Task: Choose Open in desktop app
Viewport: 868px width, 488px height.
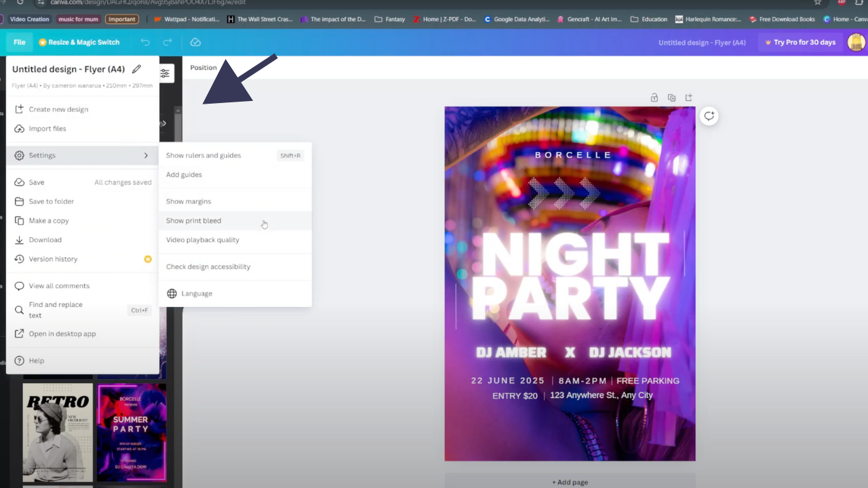Action: pos(83,333)
